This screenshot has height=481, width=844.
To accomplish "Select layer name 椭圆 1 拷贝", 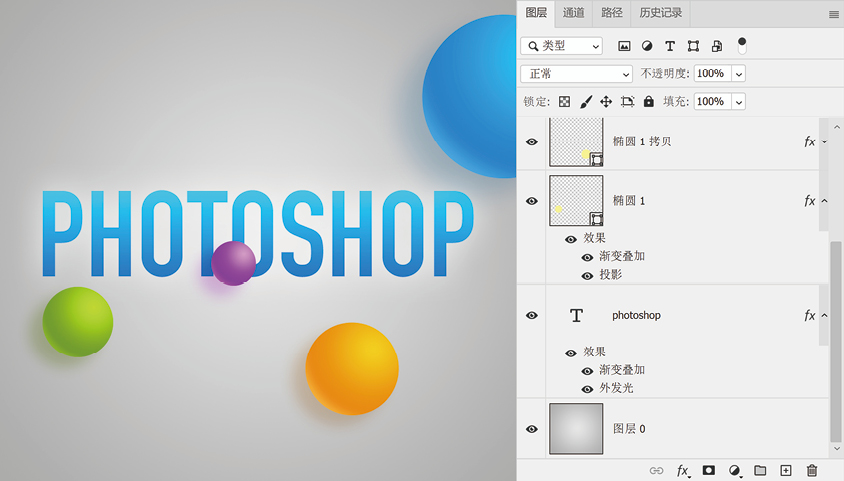I will (642, 142).
